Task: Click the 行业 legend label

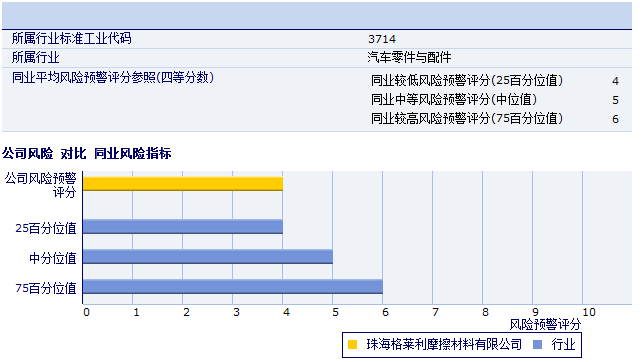Action: point(563,344)
